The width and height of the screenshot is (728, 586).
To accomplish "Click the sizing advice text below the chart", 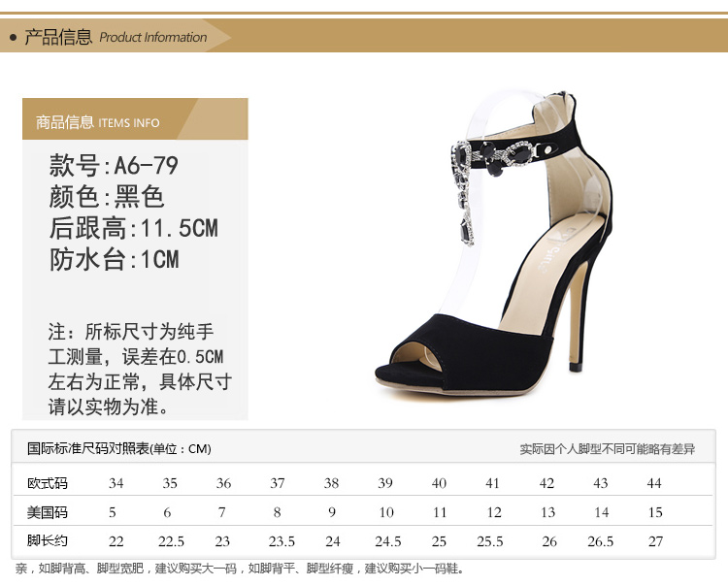I will tap(240, 569).
